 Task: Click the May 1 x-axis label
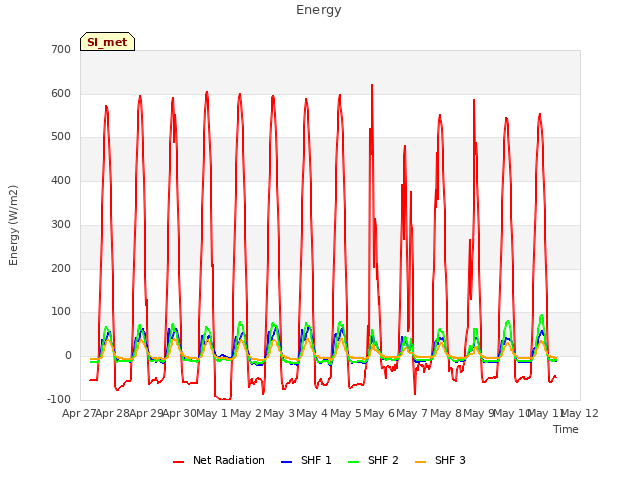point(211,413)
